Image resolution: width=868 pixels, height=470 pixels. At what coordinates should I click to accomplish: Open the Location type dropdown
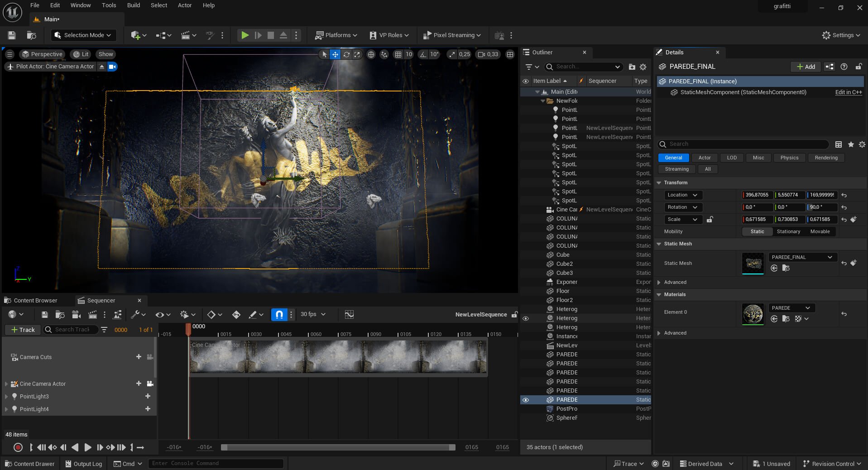(683, 195)
